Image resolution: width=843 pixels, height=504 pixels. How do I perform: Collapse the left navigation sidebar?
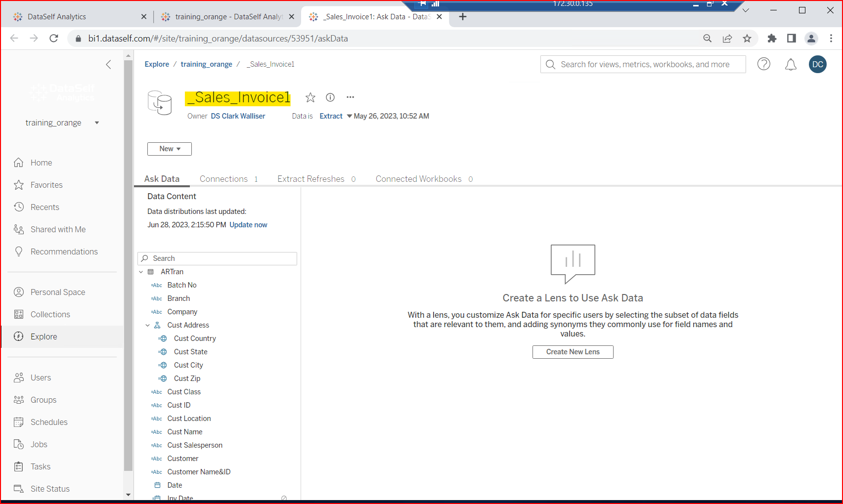(109, 64)
